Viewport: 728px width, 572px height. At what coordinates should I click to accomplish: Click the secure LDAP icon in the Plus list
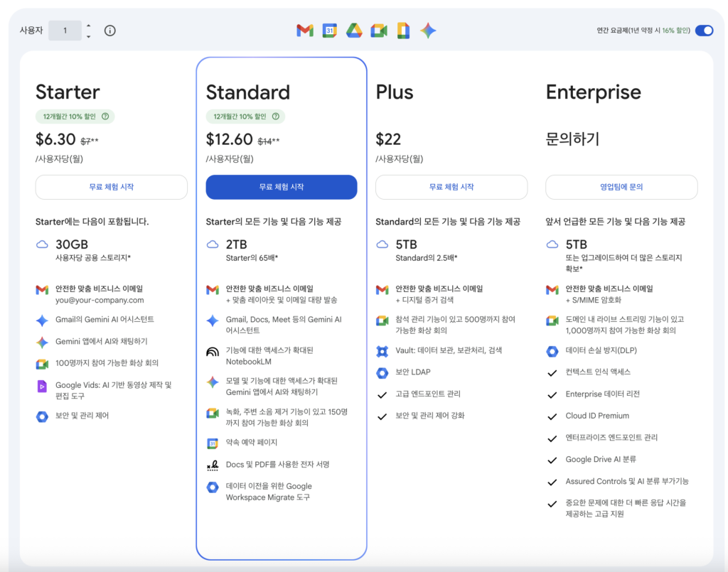(x=382, y=373)
